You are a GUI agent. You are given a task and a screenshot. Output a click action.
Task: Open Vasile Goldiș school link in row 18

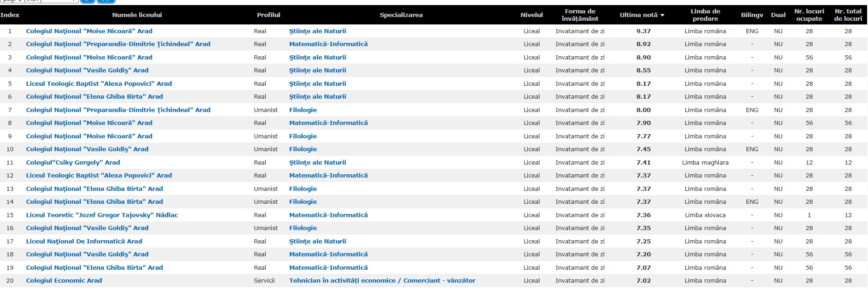click(87, 254)
